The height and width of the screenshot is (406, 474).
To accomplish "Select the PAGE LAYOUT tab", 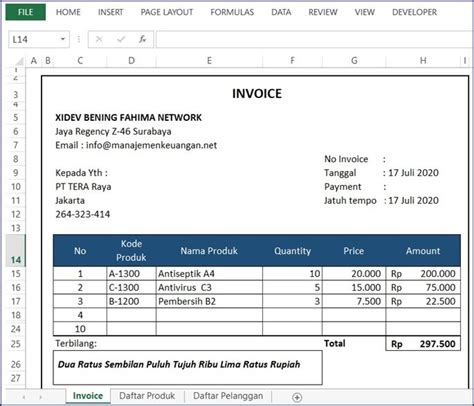I will coord(167,12).
